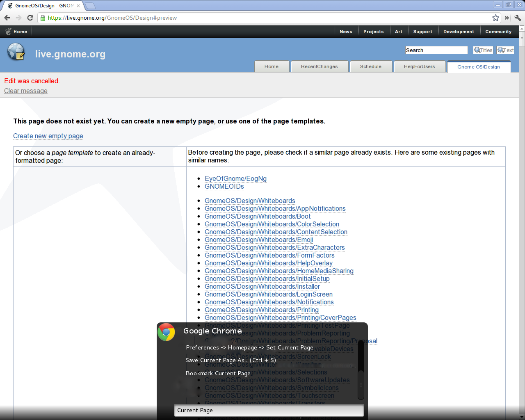
Task: Choose Save Current Page As entry
Action: click(x=231, y=360)
